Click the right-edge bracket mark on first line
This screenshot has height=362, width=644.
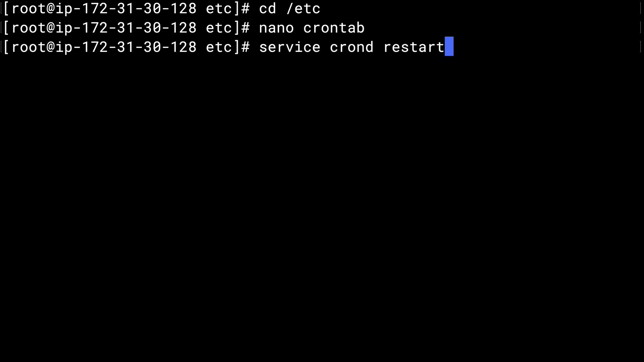[x=641, y=8]
